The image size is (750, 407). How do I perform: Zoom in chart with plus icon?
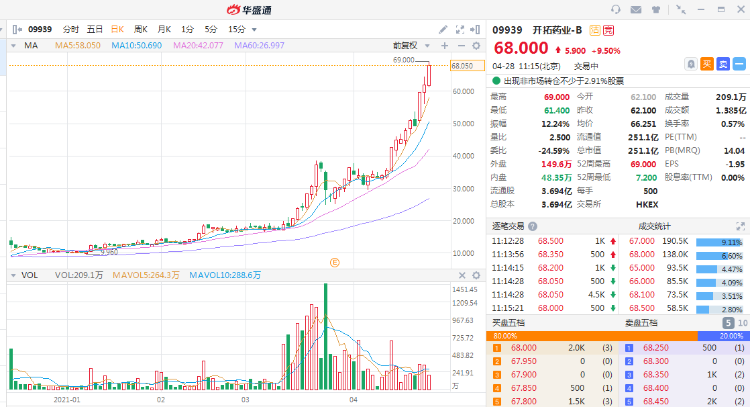click(445, 45)
